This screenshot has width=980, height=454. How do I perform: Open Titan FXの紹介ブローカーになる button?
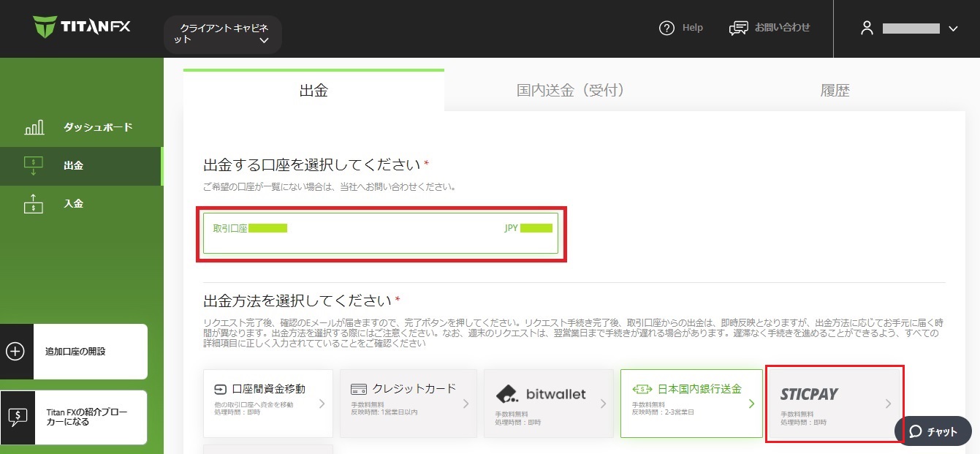tap(73, 417)
